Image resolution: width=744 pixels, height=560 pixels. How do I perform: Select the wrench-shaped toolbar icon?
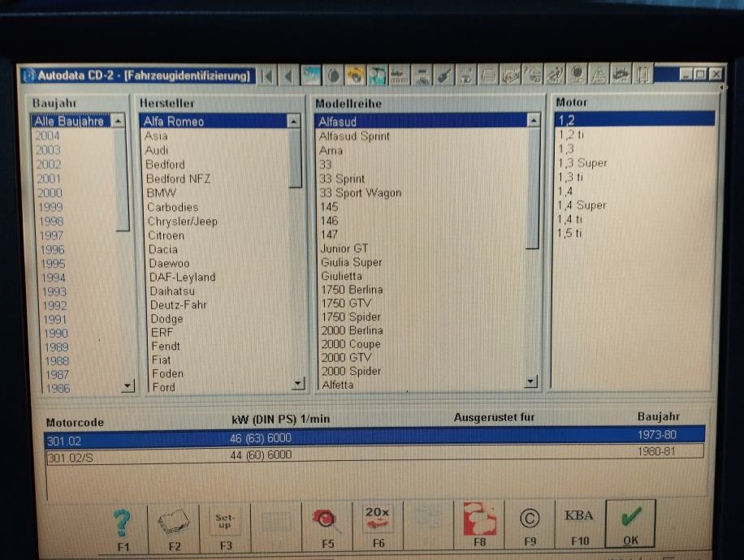[x=443, y=75]
